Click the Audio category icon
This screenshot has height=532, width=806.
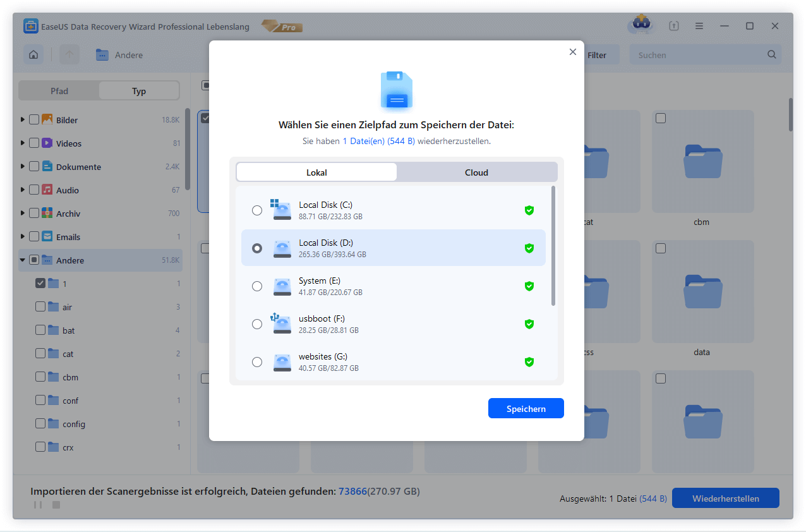coord(47,190)
